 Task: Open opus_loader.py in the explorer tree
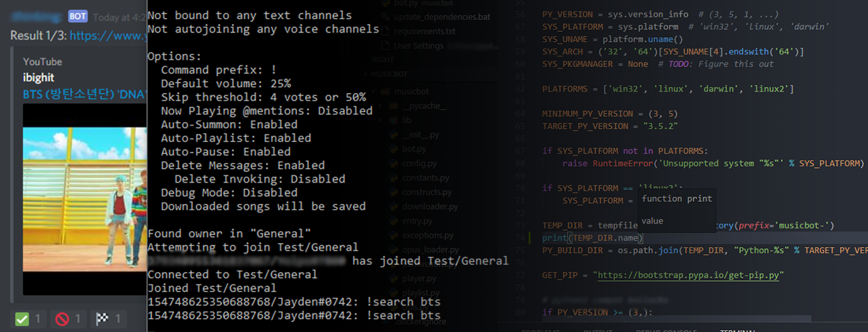point(431,250)
